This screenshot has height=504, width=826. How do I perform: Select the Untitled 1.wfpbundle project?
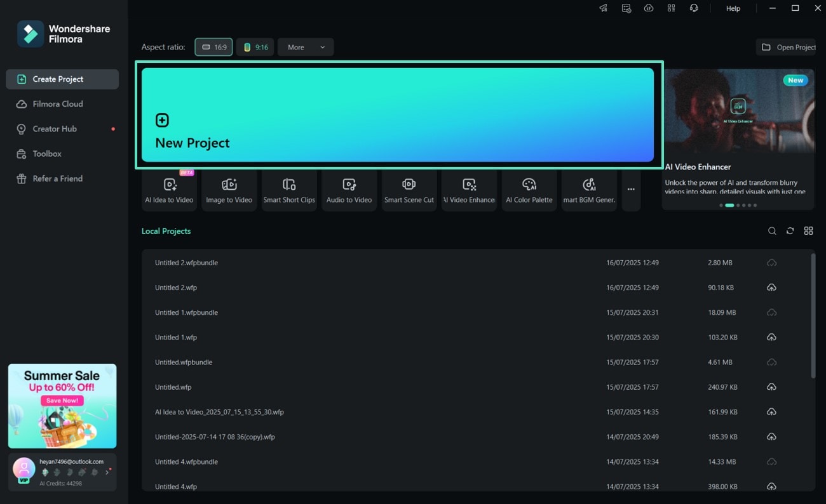click(x=475, y=312)
